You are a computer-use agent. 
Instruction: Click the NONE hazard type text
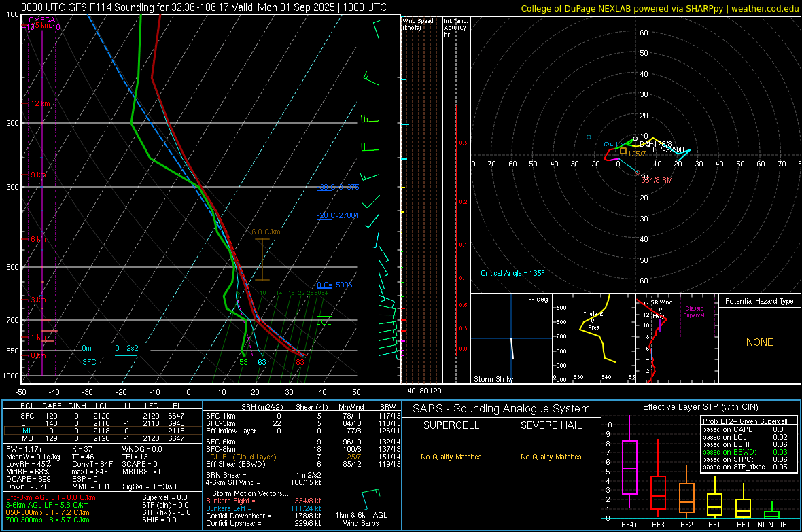[x=760, y=342]
